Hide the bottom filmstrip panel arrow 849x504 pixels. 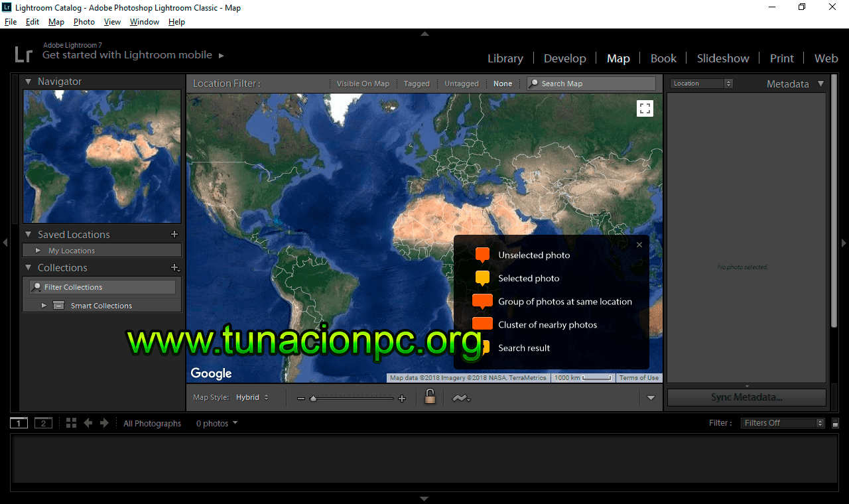tap(424, 498)
